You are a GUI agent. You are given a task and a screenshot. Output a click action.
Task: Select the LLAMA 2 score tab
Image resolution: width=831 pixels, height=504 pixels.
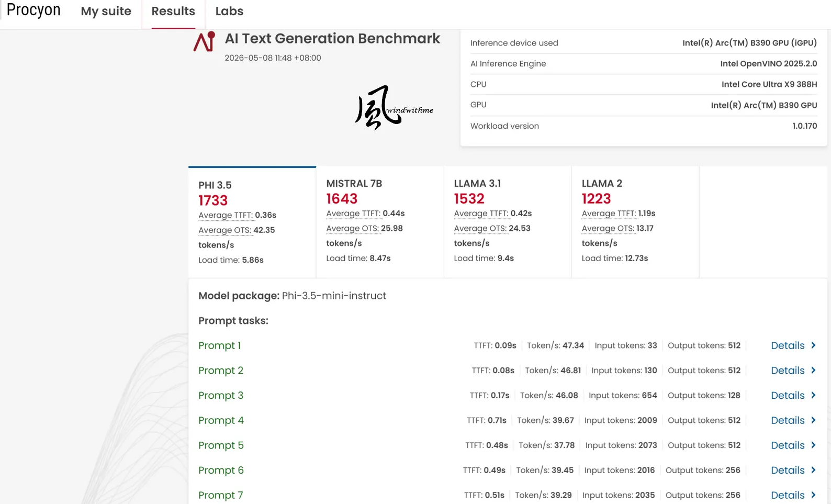point(635,222)
